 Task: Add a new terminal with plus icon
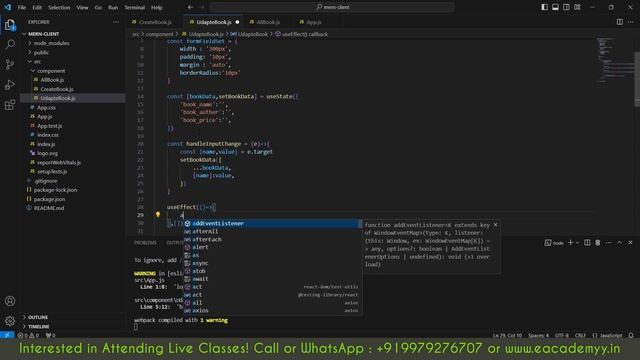571,242
